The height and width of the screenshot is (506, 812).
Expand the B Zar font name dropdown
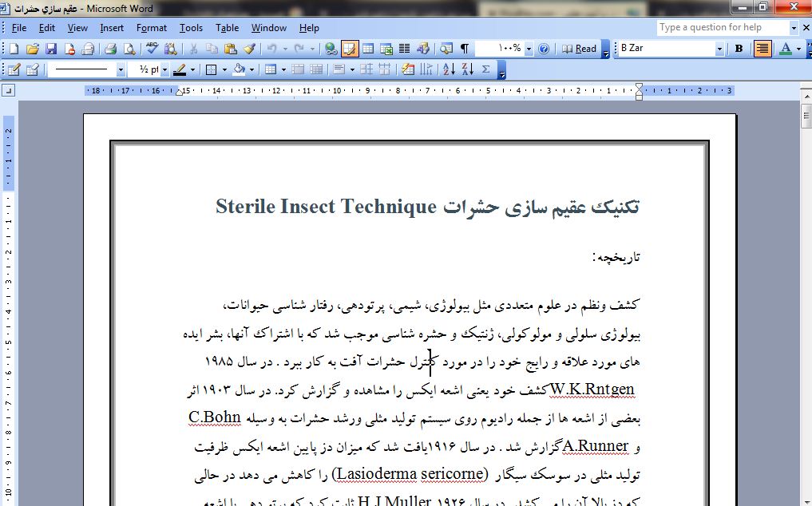[719, 49]
